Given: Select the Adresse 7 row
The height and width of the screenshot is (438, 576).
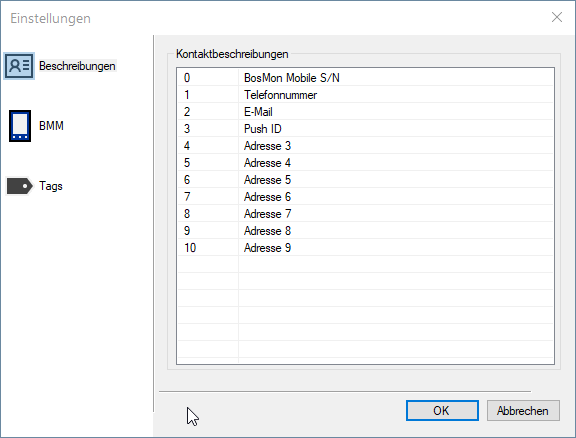Looking at the screenshot, I should coord(365,213).
